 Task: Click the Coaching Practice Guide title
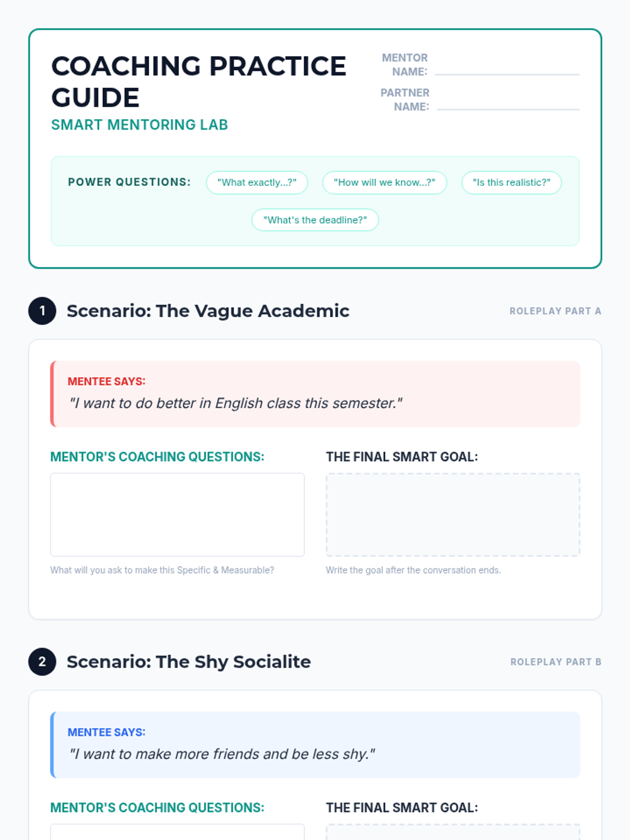pyautogui.click(x=198, y=81)
